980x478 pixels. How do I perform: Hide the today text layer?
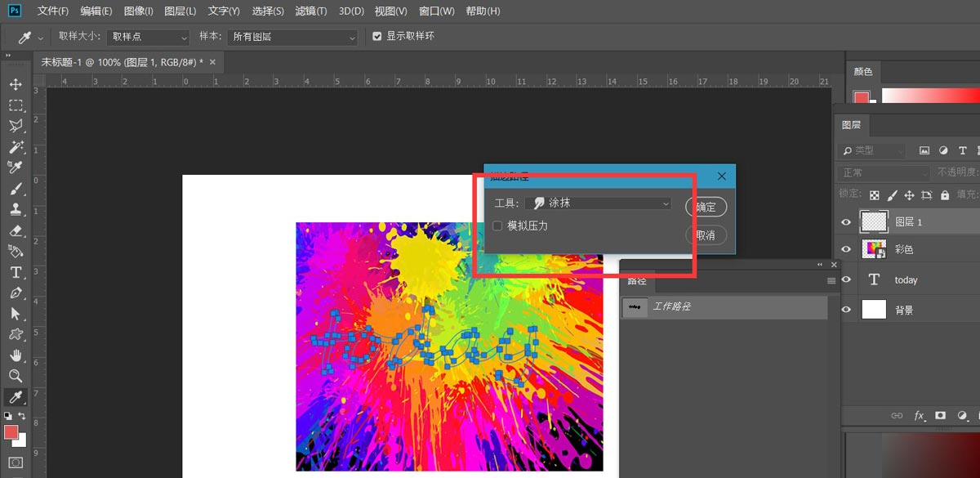[x=846, y=279]
